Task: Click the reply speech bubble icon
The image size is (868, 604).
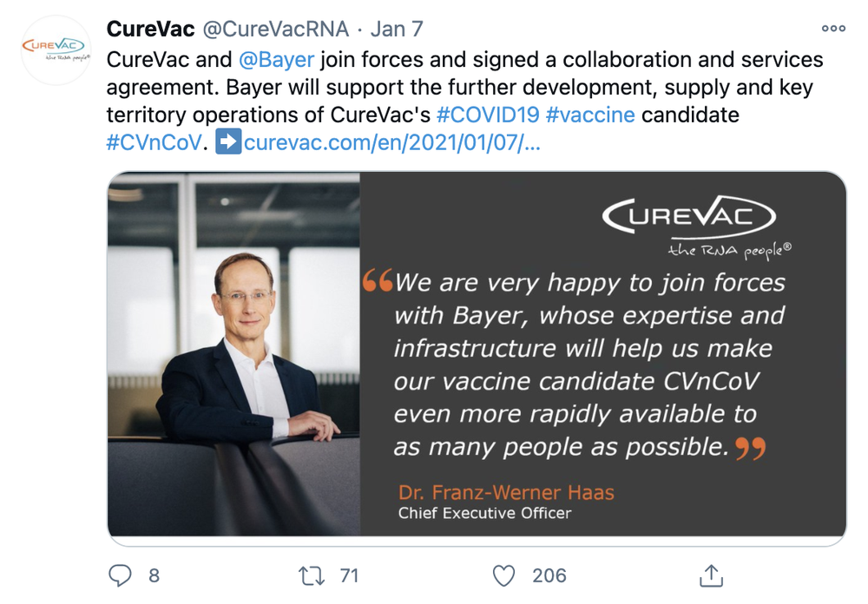Action: tap(120, 575)
